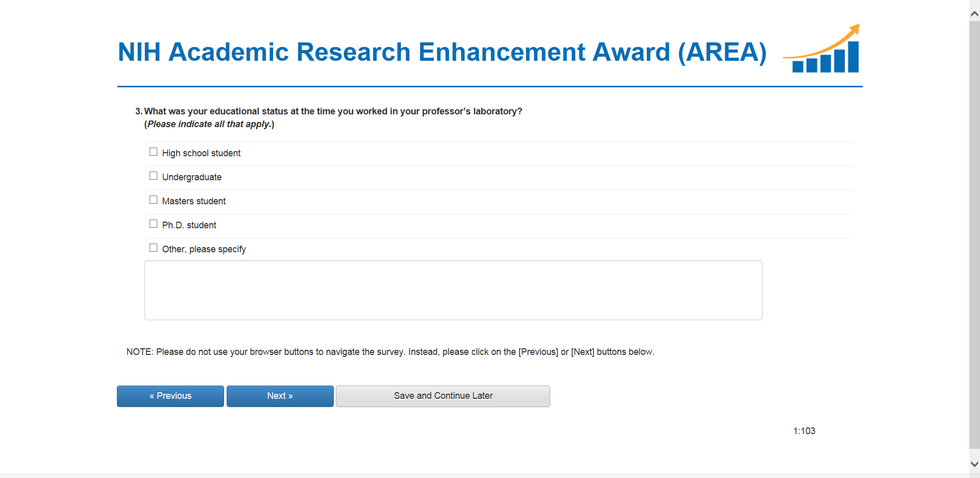Toggle the 'Other, please specify' checkbox
The image size is (980, 478).
[x=153, y=248]
